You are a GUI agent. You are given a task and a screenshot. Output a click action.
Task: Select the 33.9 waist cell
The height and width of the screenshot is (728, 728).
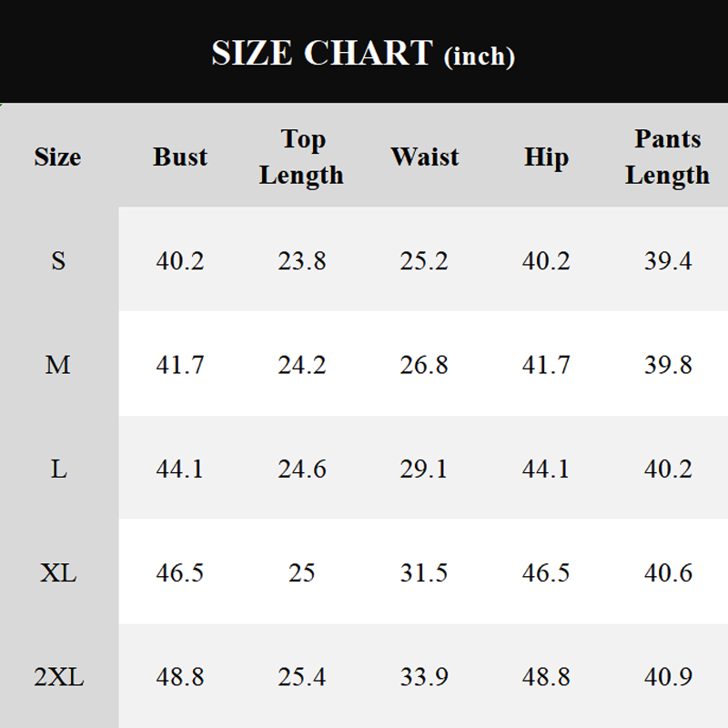click(424, 677)
